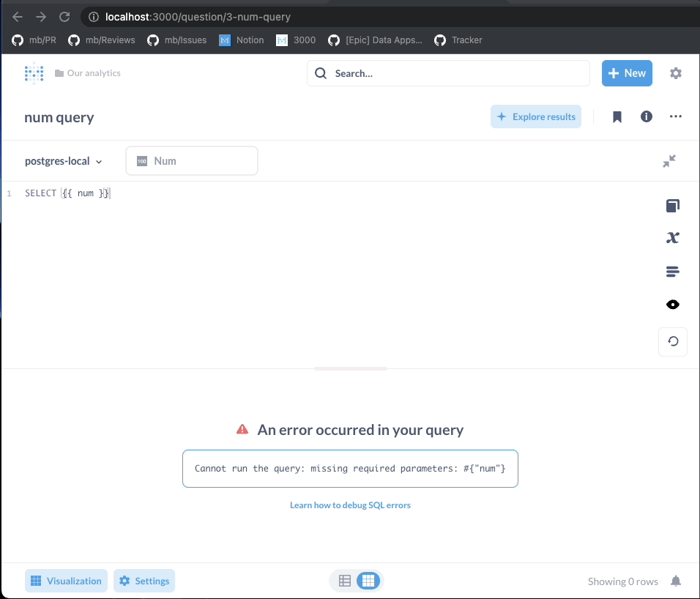The height and width of the screenshot is (599, 700).
Task: Enable the sidebar results view toggle
Action: click(x=368, y=580)
